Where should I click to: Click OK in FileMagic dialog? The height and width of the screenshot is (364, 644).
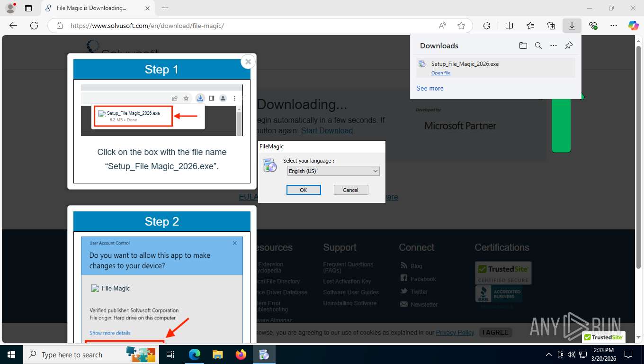click(304, 190)
